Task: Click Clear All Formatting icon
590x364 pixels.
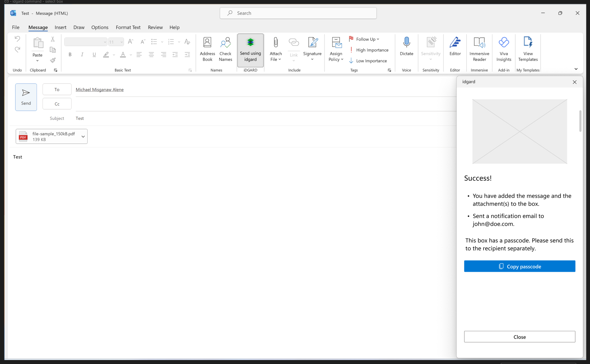Action: point(187,42)
